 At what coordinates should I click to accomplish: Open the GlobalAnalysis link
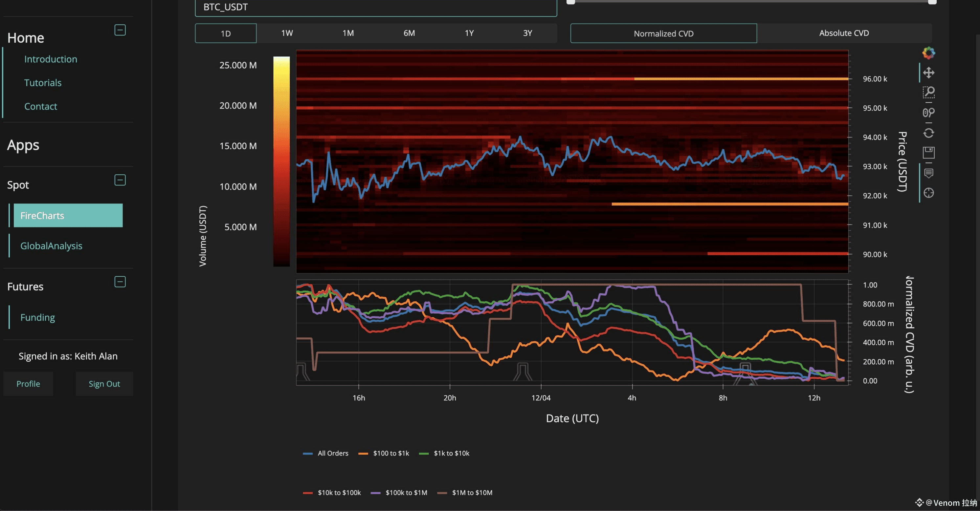[x=51, y=246]
